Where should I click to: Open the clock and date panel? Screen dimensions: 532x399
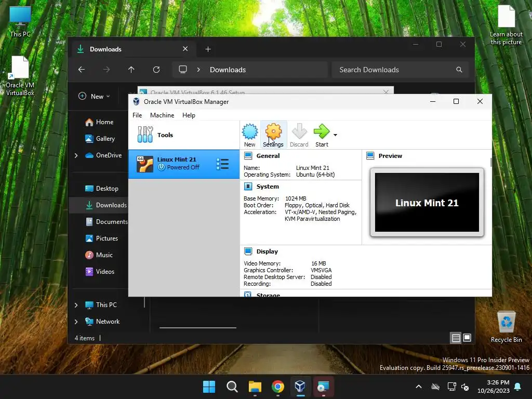(x=494, y=387)
